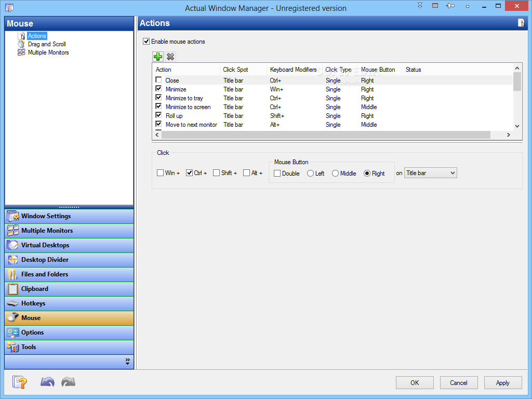
Task: Click the actions list scroll up arrow
Action: coord(517,68)
